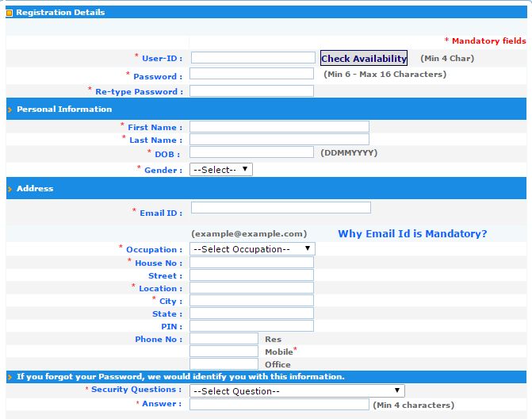This screenshot has width=532, height=419.
Task: Click the Registration Details heading text
Action: 60,12
